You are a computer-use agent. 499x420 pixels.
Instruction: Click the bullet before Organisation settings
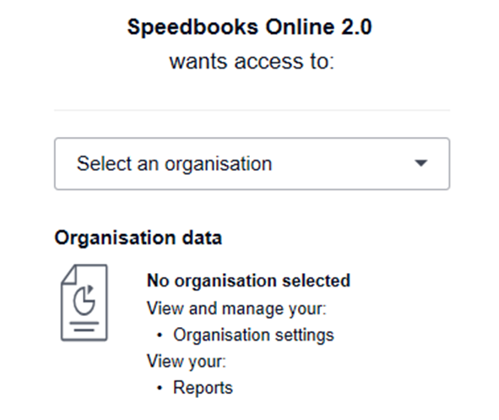click(160, 335)
